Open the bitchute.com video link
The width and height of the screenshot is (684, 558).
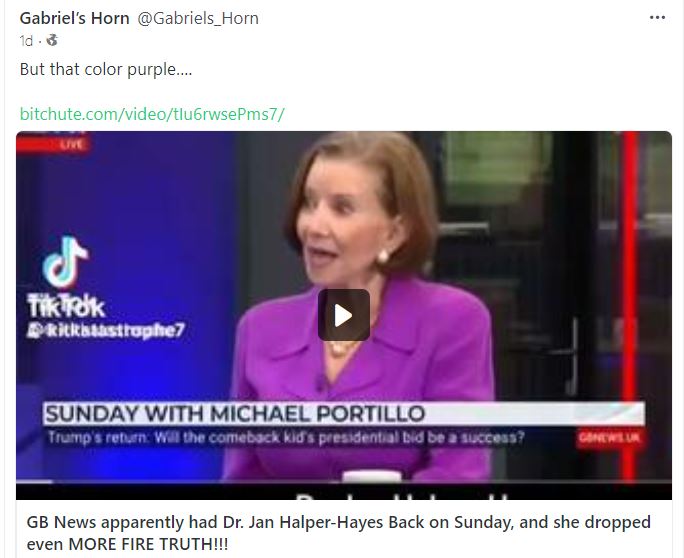tap(152, 114)
